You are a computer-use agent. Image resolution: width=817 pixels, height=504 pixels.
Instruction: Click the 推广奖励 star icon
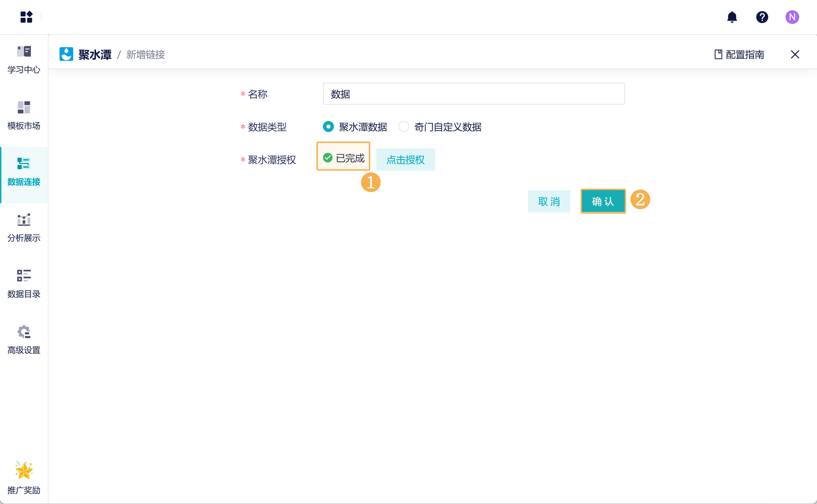24,471
